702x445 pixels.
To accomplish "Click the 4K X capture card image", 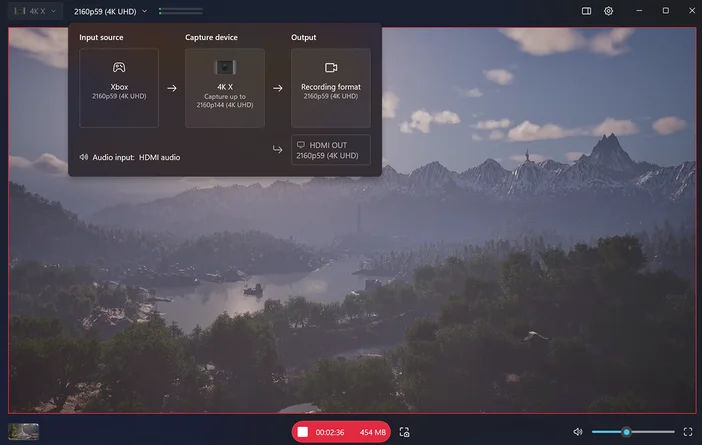I will [225, 67].
